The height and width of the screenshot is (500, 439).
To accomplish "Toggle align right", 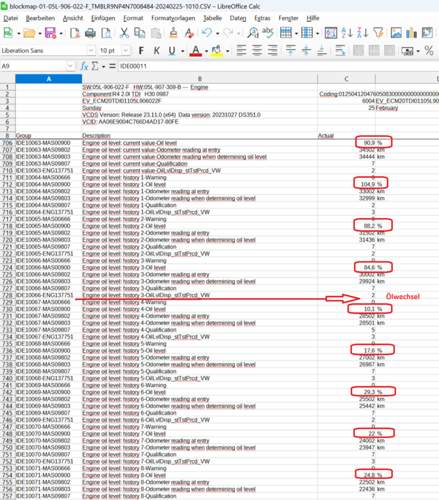I will coord(272,51).
